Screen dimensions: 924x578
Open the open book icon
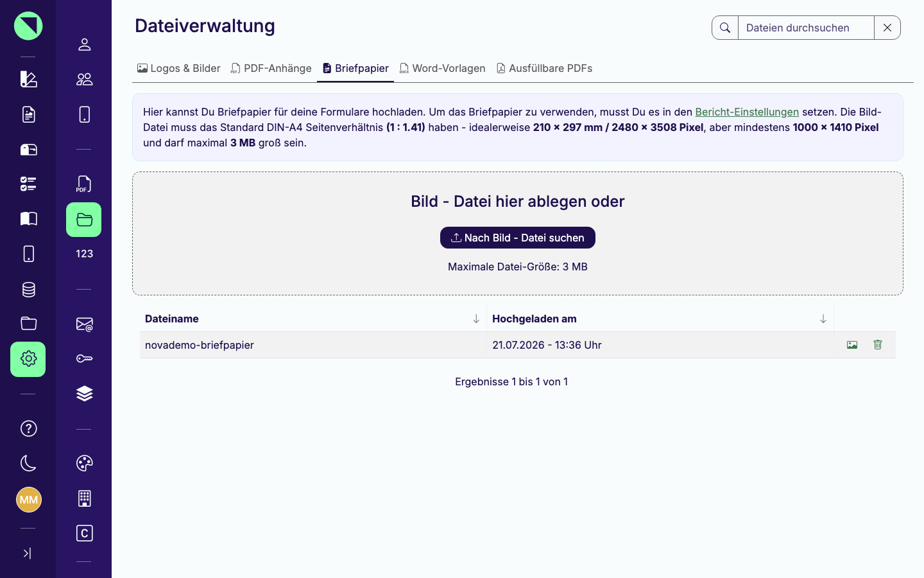tap(28, 219)
